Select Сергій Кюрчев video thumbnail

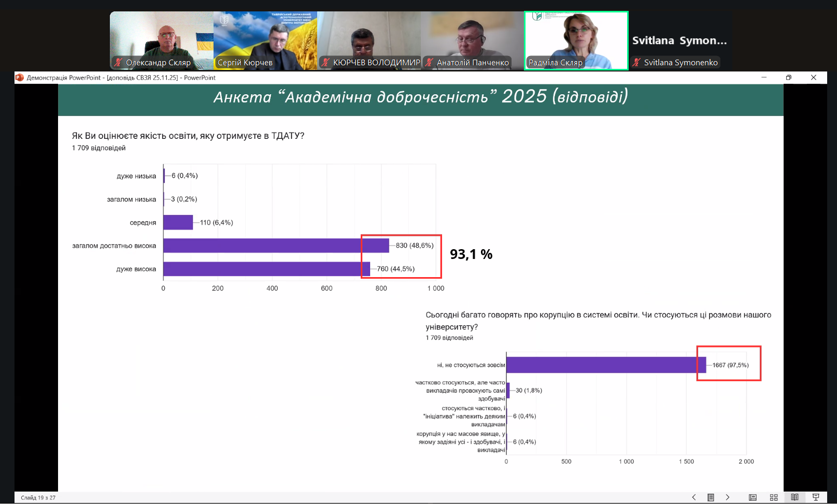click(265, 40)
